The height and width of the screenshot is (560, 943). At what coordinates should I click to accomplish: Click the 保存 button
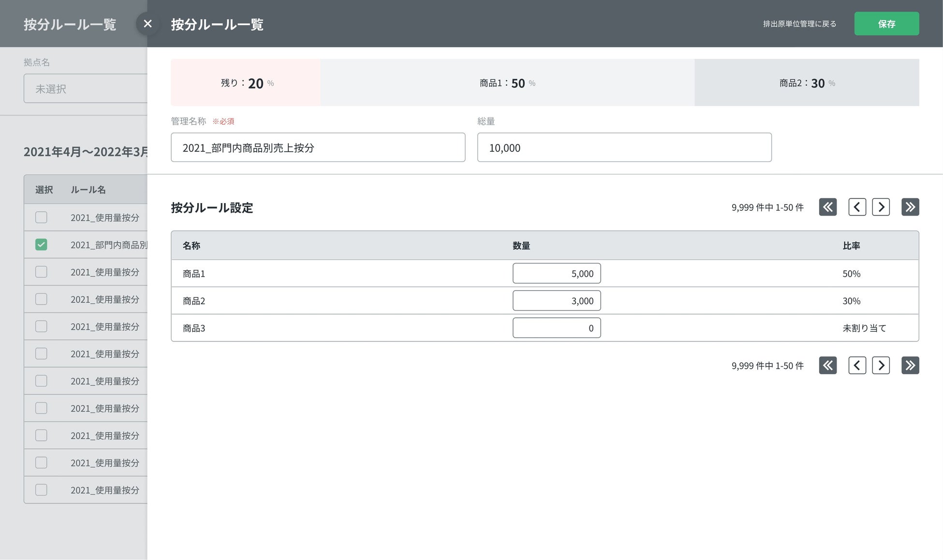pyautogui.click(x=886, y=24)
